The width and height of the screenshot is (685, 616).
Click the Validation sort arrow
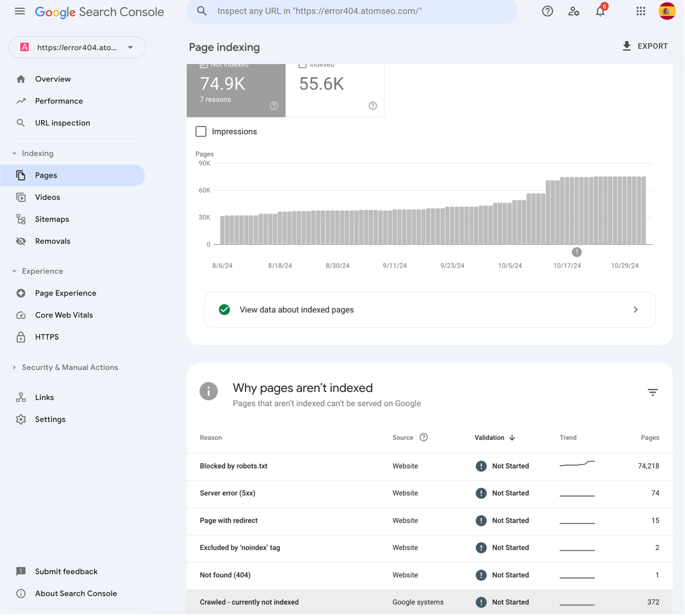(x=512, y=438)
